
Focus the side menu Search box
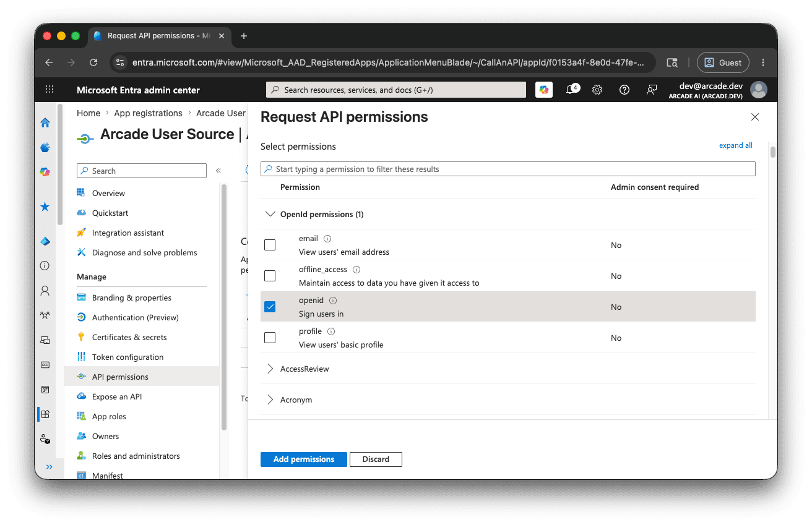pos(142,171)
